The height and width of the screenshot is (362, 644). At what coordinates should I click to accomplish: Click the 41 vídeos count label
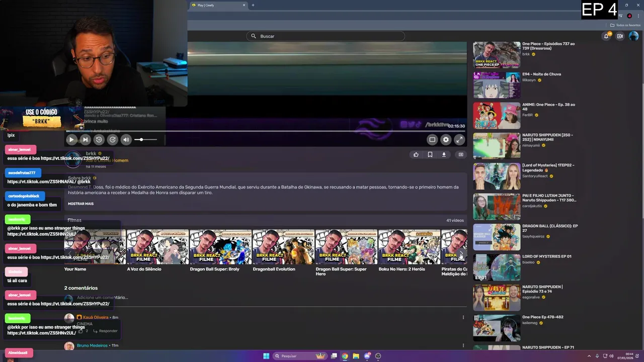pyautogui.click(x=455, y=220)
